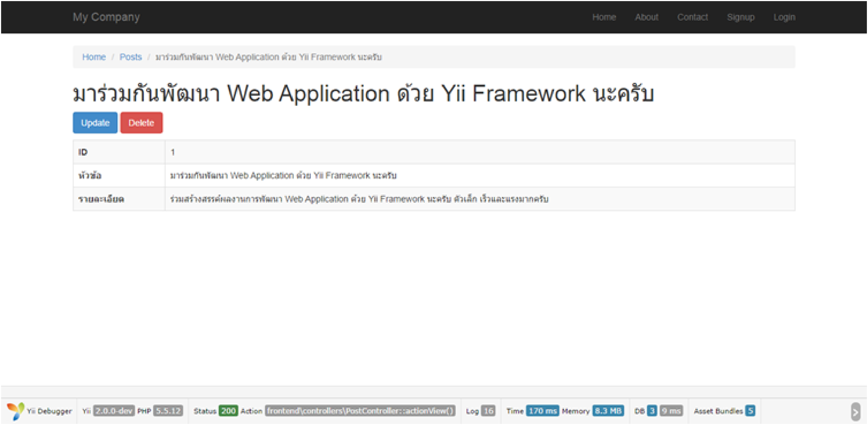This screenshot has height=425, width=868.
Task: Click the Home breadcrumb link
Action: tap(94, 57)
